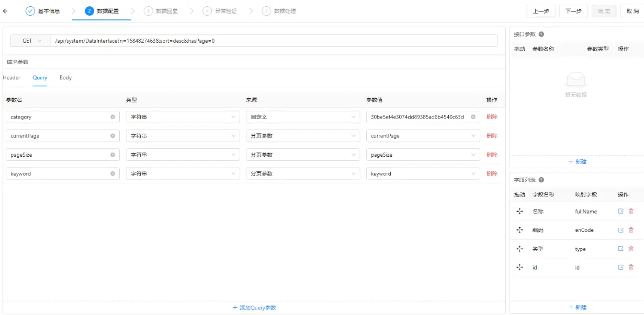
Task: Open the GET request method dropdown
Action: pos(30,41)
